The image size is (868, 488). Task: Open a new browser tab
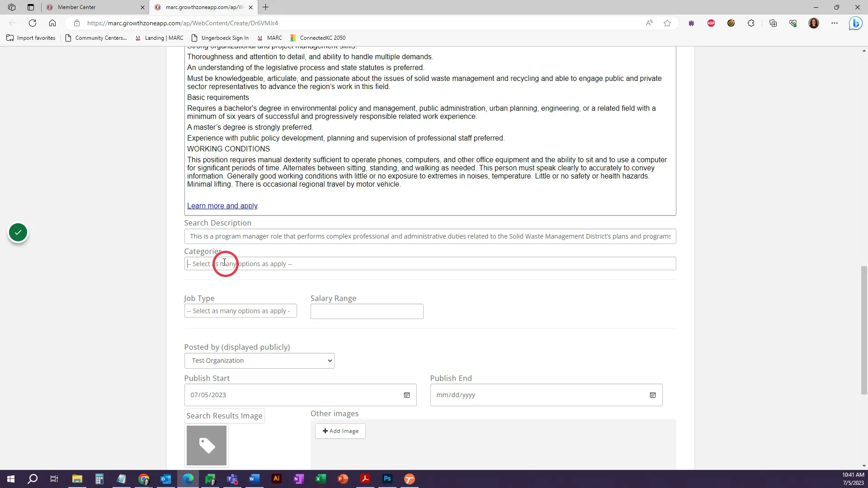266,7
